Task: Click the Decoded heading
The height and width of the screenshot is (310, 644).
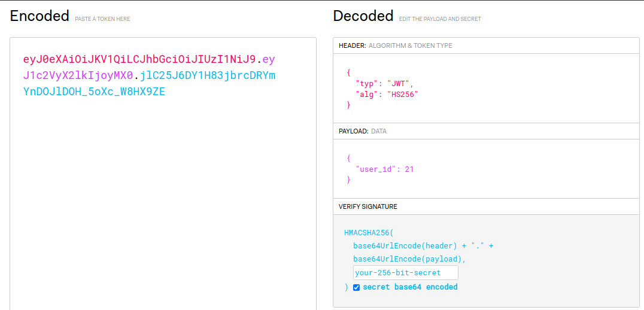Action: click(x=363, y=16)
